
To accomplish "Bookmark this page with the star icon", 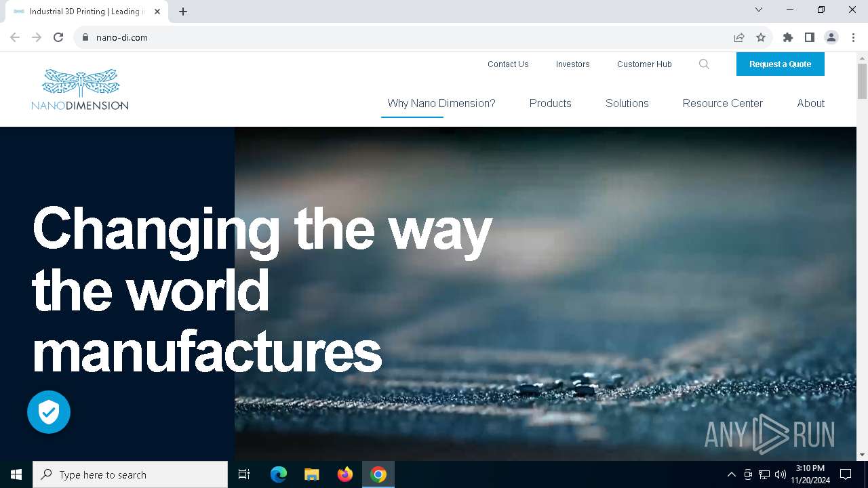I will (761, 37).
